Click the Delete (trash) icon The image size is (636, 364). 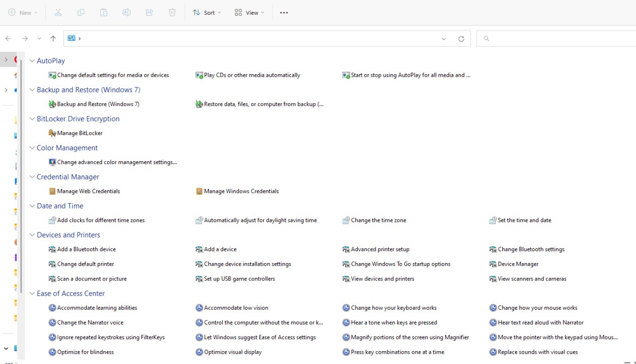172,12
